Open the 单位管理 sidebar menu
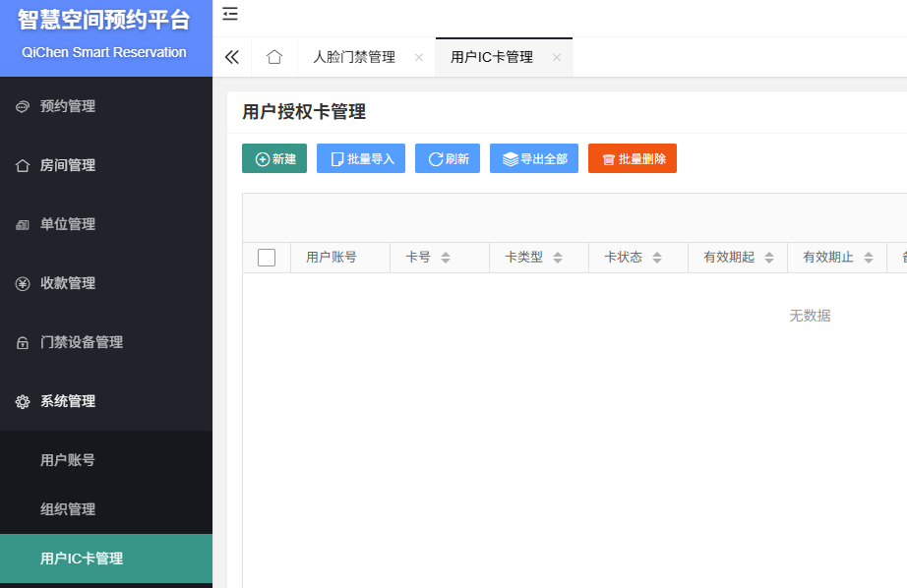 coord(106,224)
